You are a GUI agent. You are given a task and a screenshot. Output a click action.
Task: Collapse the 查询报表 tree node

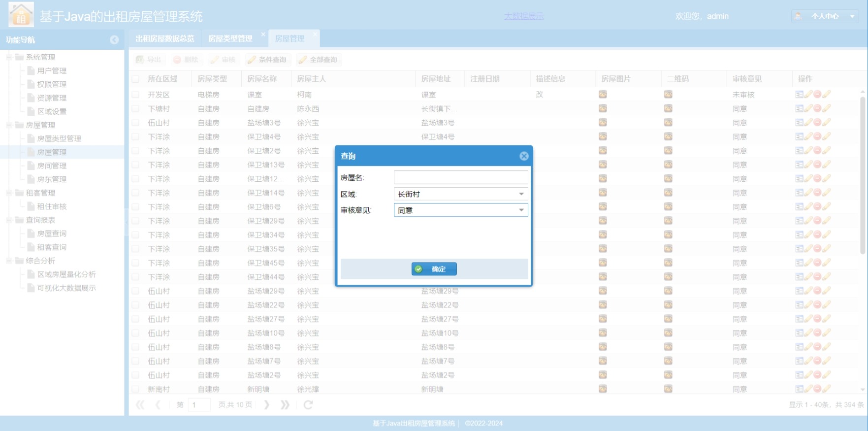click(x=9, y=220)
